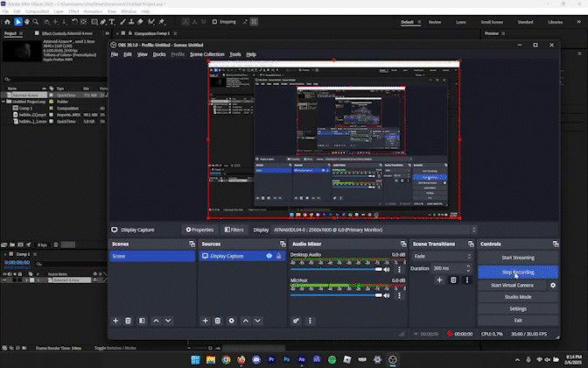Viewport: 588px width, 368px height.
Task: Move source up in Sources dock
Action: coord(246,321)
